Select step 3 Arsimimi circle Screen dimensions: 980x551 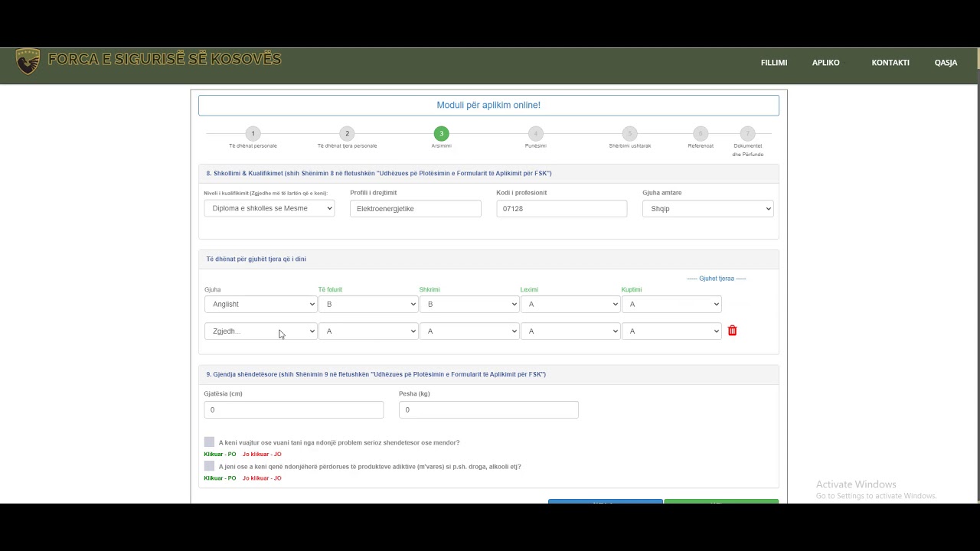coord(441,133)
